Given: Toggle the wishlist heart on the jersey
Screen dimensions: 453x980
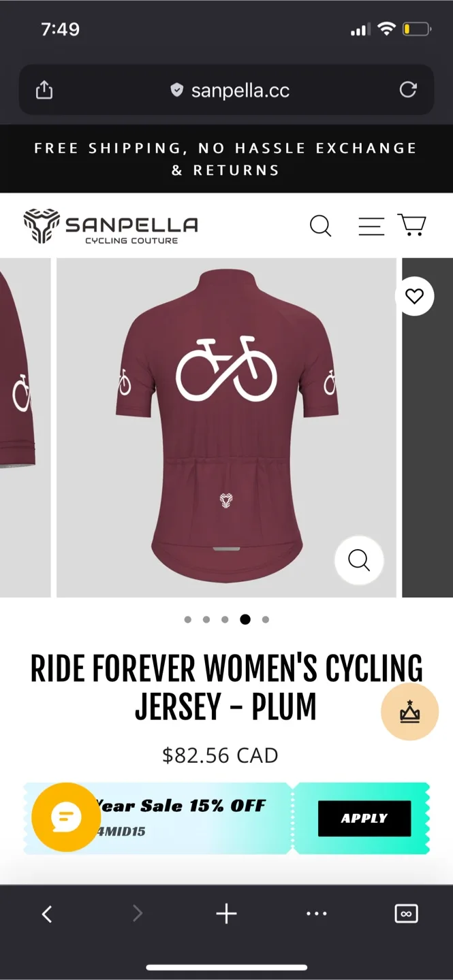Looking at the screenshot, I should point(414,296).
